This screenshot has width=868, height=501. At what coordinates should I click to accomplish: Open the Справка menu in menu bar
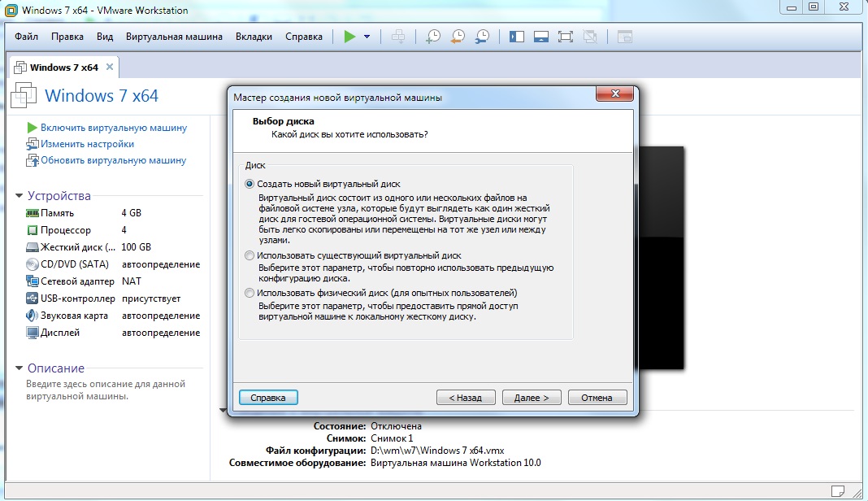(x=304, y=37)
